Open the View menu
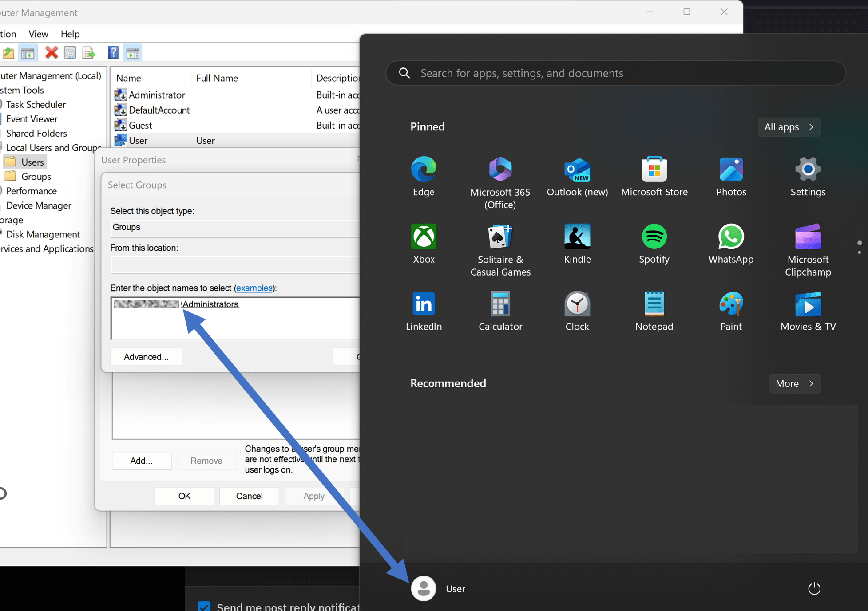 coord(38,34)
